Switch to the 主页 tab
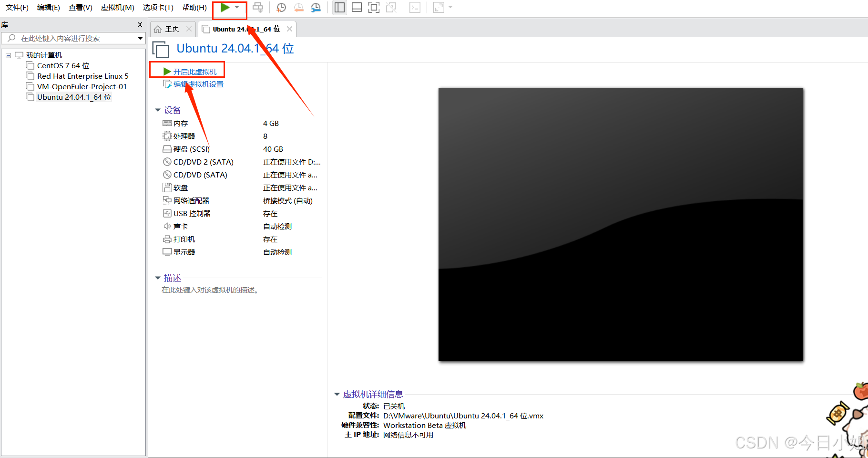Screen dimensions: 868x458 pos(172,29)
